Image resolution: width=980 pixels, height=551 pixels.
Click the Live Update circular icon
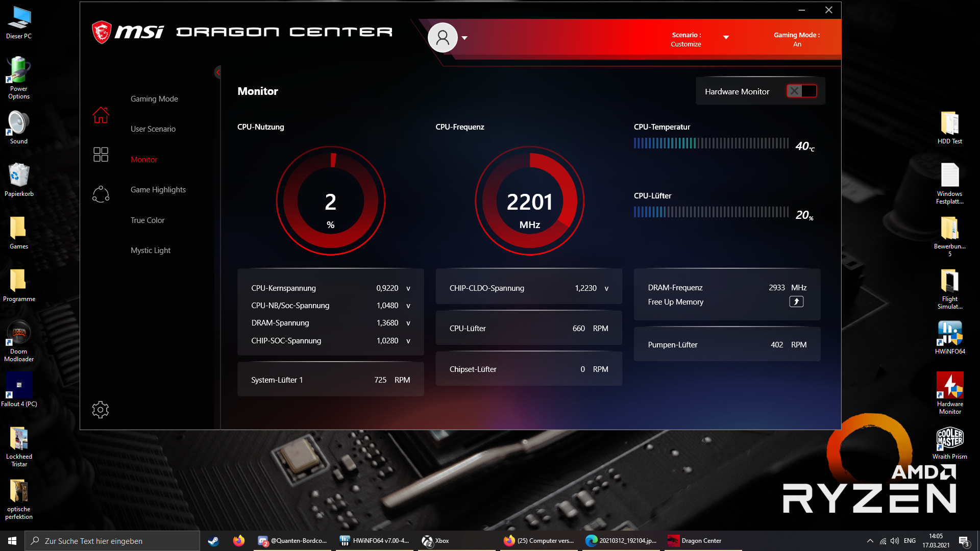tap(101, 194)
